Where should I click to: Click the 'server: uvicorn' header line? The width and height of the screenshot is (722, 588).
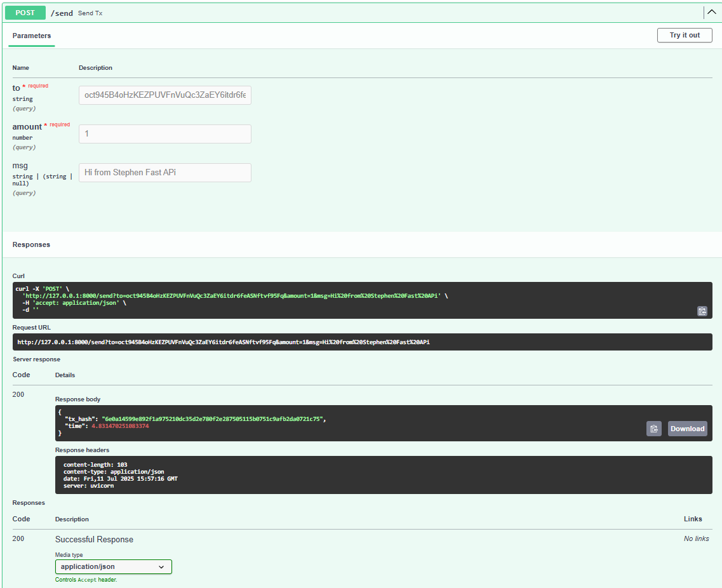click(x=88, y=486)
